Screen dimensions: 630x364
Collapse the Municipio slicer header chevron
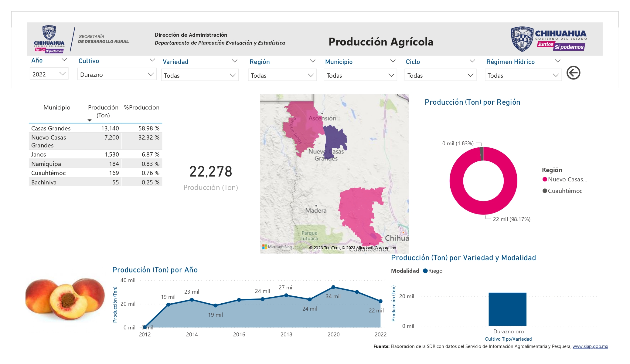[x=393, y=61]
